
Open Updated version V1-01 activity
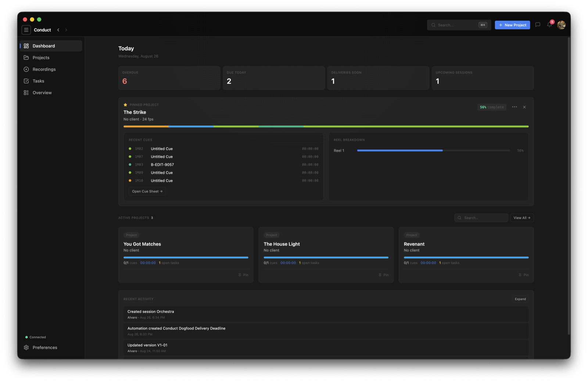tap(326, 348)
